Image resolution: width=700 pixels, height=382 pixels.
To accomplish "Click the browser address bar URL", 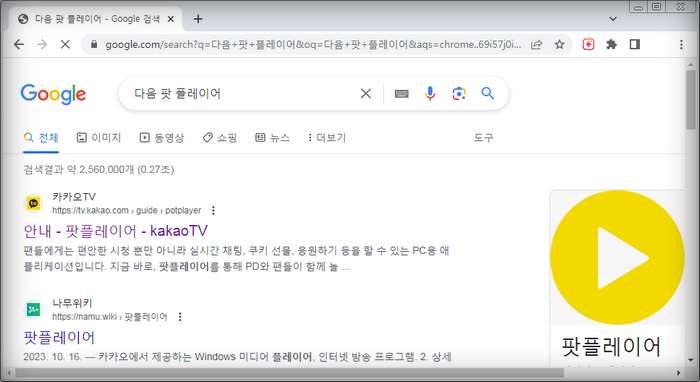I will [x=312, y=44].
